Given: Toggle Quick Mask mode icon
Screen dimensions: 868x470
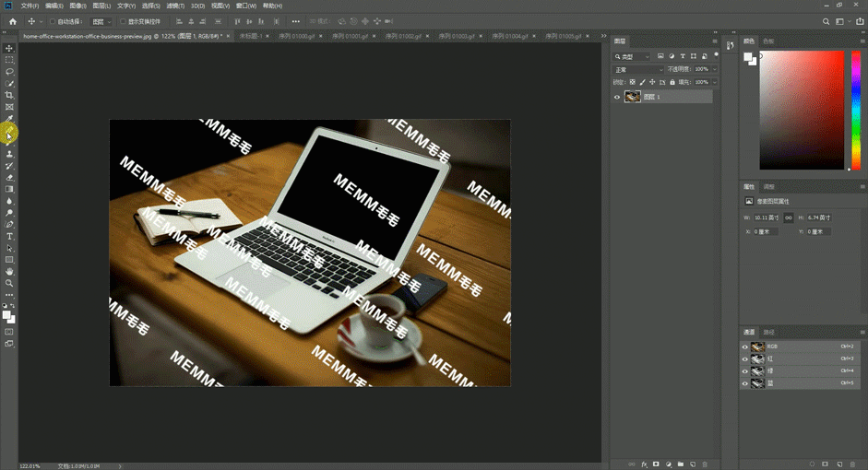Looking at the screenshot, I should pos(9,332).
